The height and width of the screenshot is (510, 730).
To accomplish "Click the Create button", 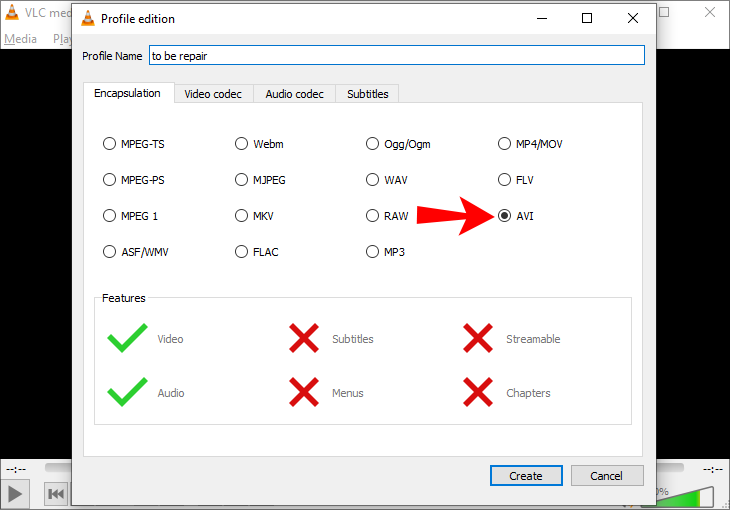I will point(525,476).
